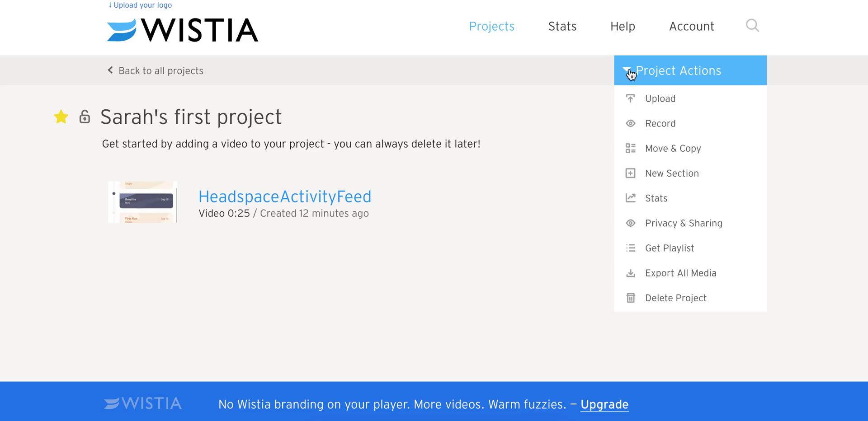Toggle the project privacy lock icon
This screenshot has width=868, height=421.
coord(85,117)
